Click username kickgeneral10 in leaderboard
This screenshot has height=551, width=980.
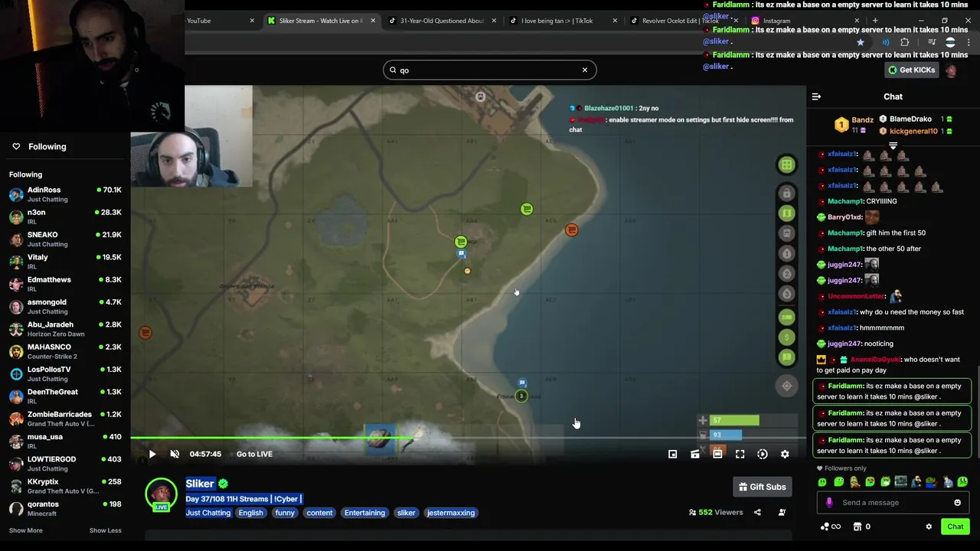pos(913,131)
